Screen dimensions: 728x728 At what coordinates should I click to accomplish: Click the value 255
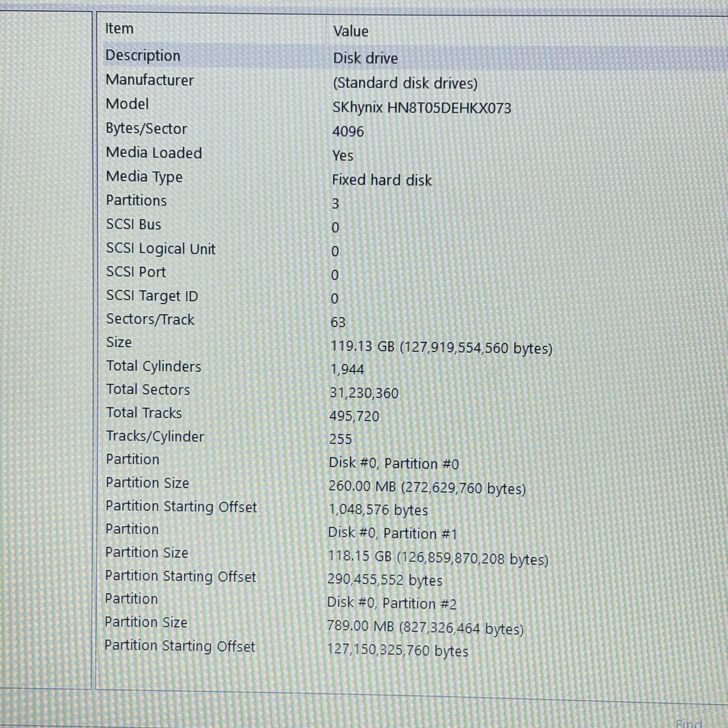(x=340, y=439)
